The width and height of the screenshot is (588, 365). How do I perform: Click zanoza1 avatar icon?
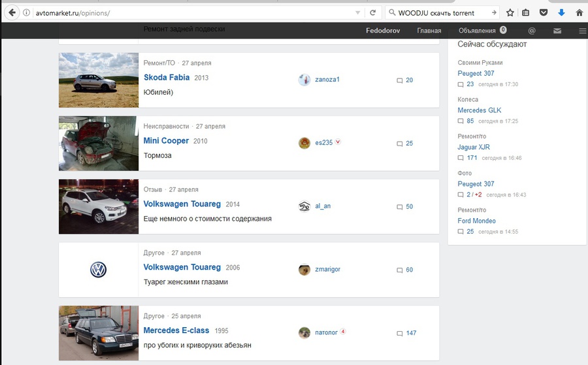pyautogui.click(x=304, y=80)
